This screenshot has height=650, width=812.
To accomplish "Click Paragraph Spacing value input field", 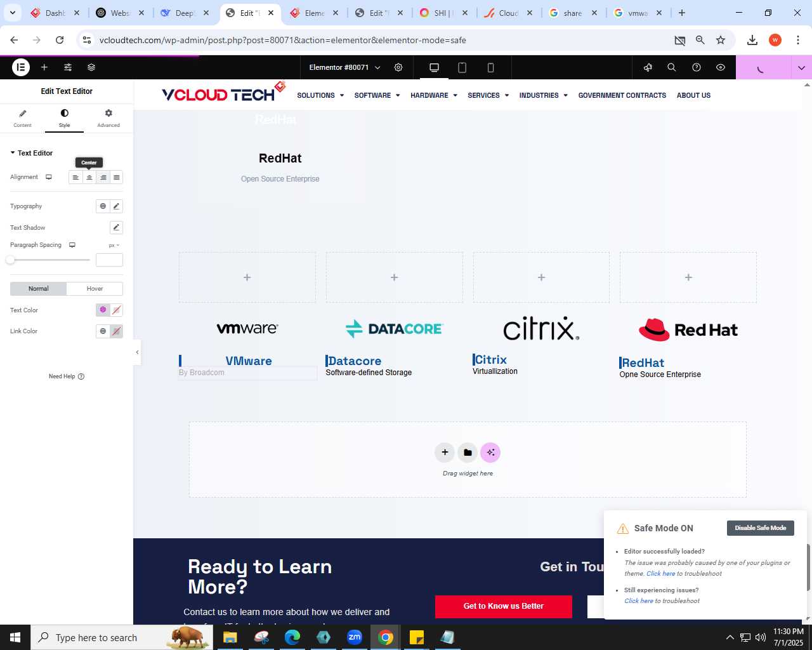I will (x=109, y=260).
